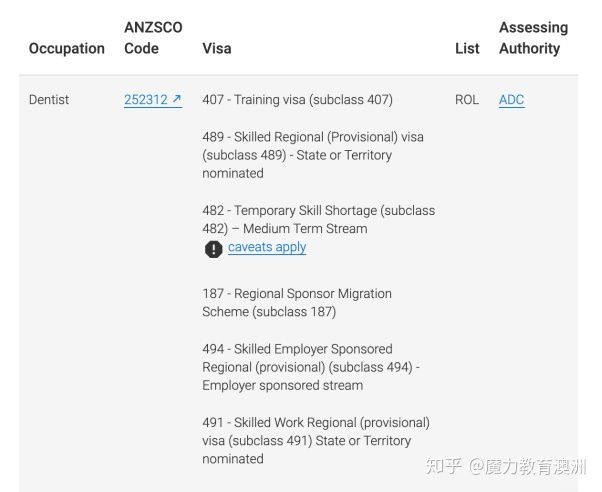This screenshot has width=602, height=492.
Task: Open the ADC assessing authority link
Action: pos(511,100)
